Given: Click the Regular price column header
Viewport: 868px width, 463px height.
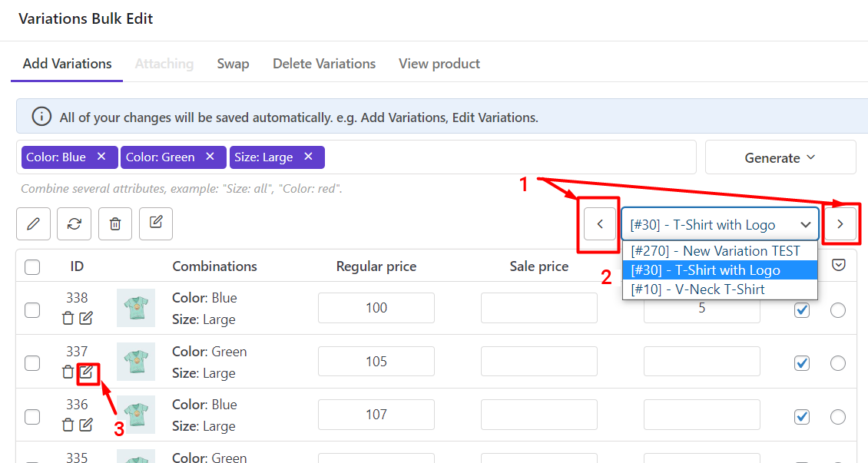Looking at the screenshot, I should pyautogui.click(x=376, y=266).
